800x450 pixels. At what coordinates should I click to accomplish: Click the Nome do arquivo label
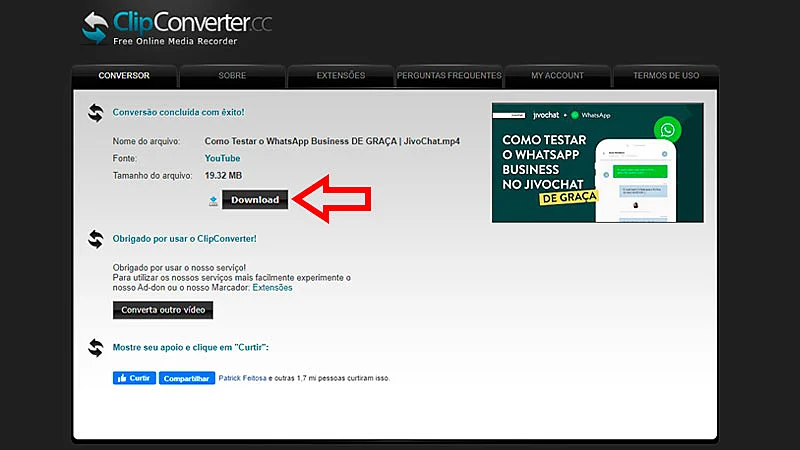[x=146, y=141]
